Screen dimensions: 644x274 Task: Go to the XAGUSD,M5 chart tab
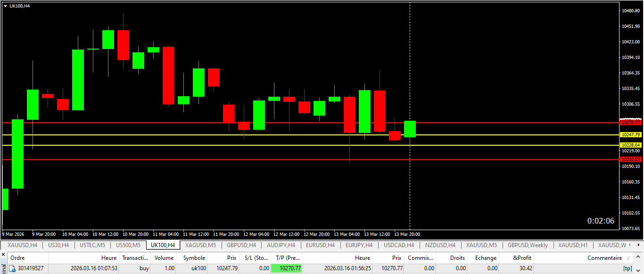click(200, 245)
